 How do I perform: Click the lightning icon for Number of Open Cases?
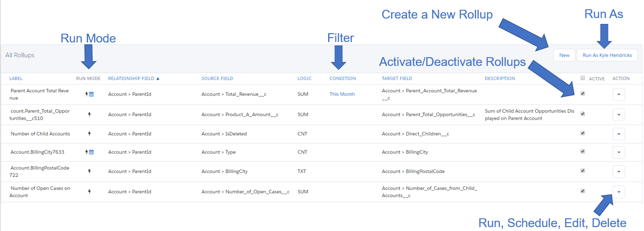tap(89, 191)
